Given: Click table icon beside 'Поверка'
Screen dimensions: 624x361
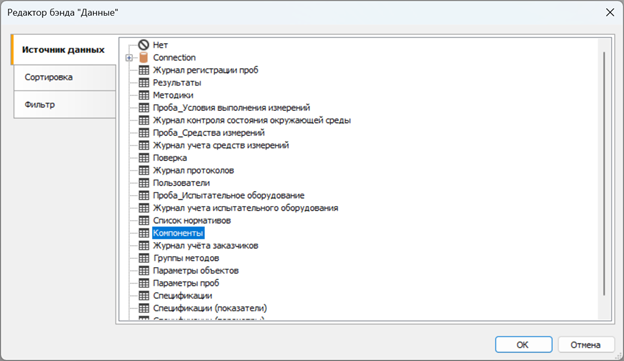Looking at the screenshot, I should click(x=144, y=158).
